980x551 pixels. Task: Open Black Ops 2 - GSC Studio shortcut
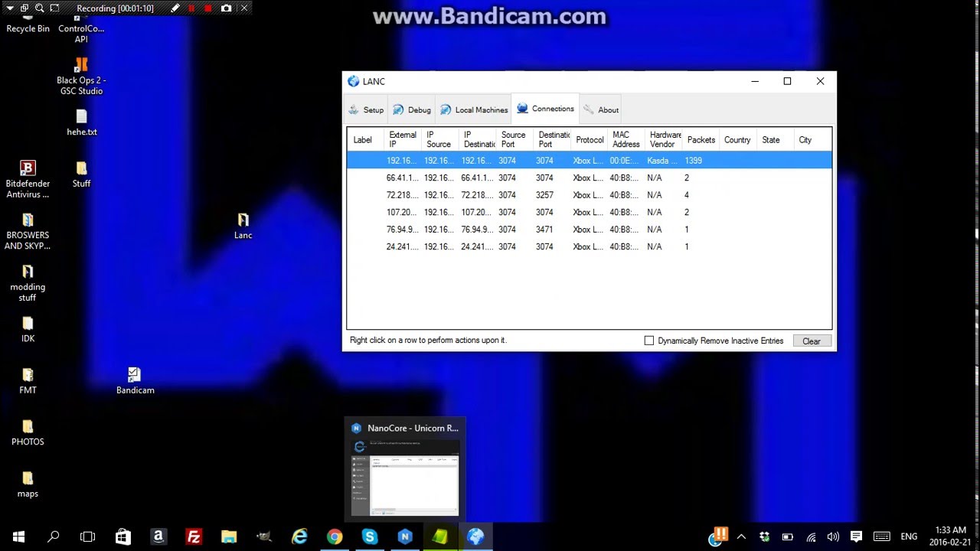tap(81, 76)
